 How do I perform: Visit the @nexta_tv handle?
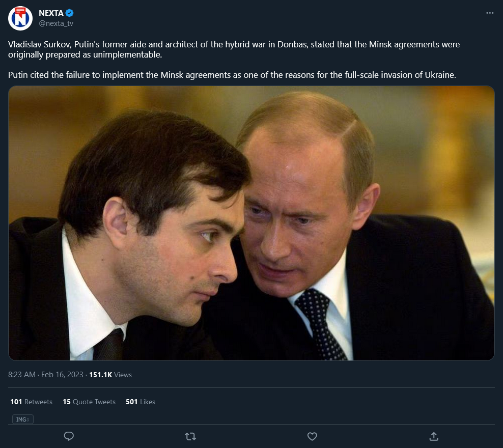(x=56, y=23)
